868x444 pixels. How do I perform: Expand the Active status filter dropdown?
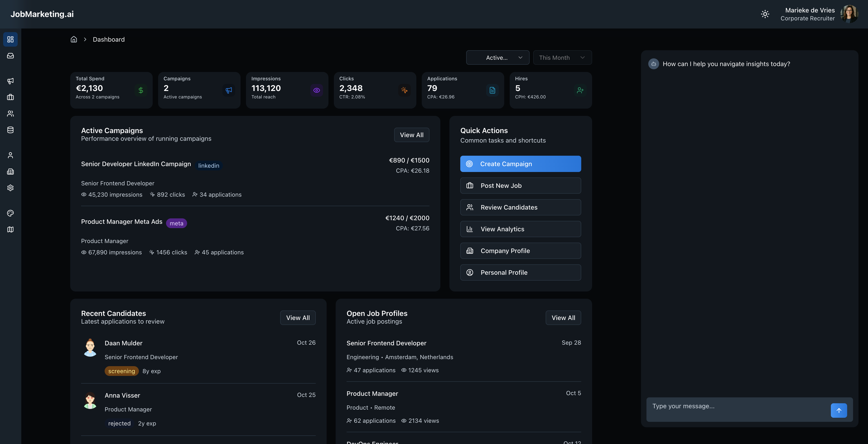coord(497,57)
